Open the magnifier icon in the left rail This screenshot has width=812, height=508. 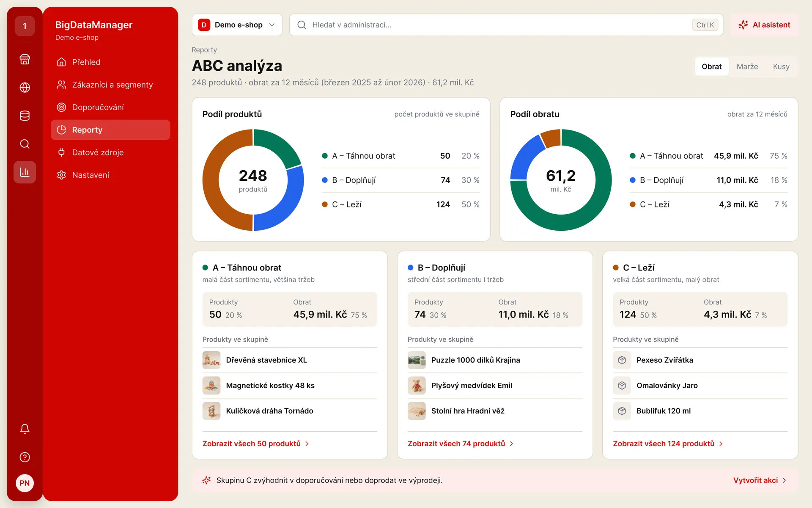pos(25,144)
